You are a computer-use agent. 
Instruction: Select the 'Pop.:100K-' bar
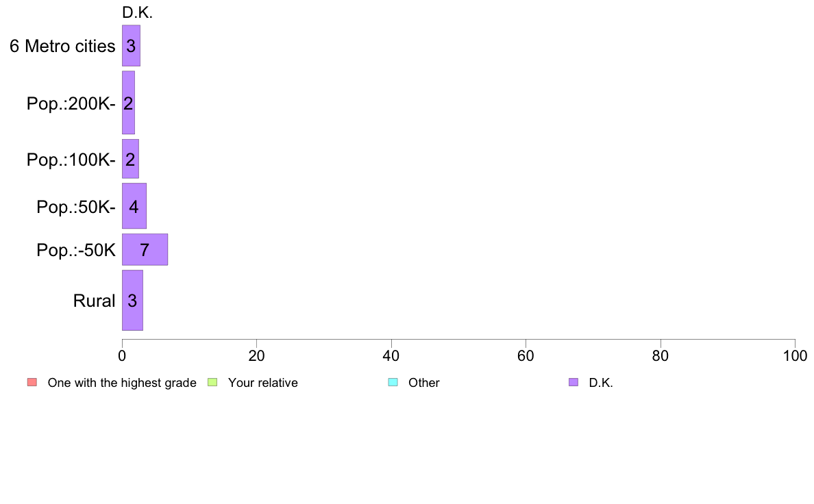point(130,159)
